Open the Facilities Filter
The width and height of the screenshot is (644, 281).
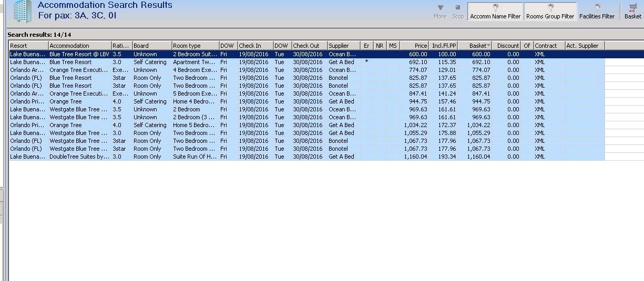(x=597, y=12)
